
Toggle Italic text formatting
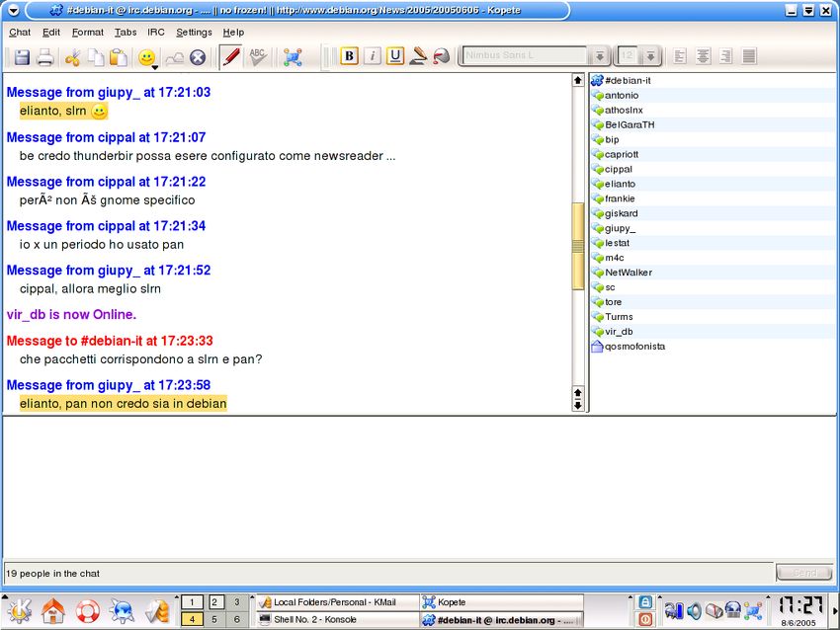click(x=373, y=56)
